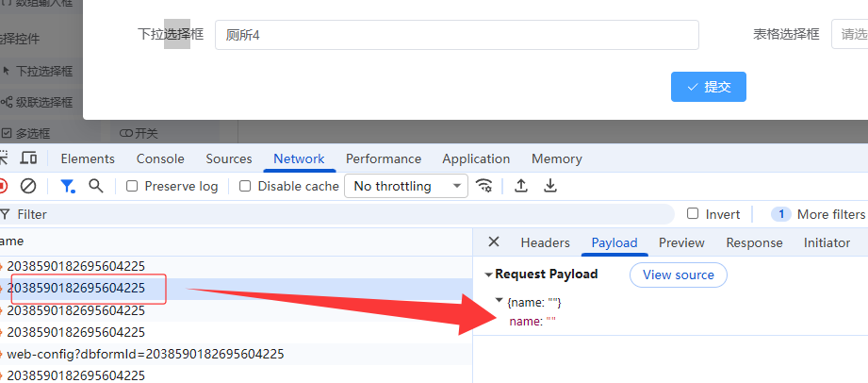Open network conditions Wi-Fi icon
This screenshot has height=383, width=868.
(484, 186)
